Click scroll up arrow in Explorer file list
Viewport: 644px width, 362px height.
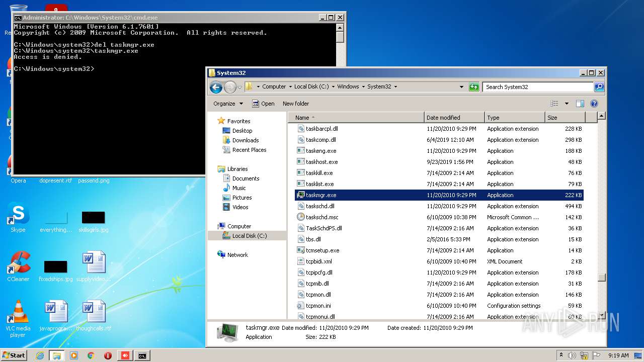coord(601,116)
